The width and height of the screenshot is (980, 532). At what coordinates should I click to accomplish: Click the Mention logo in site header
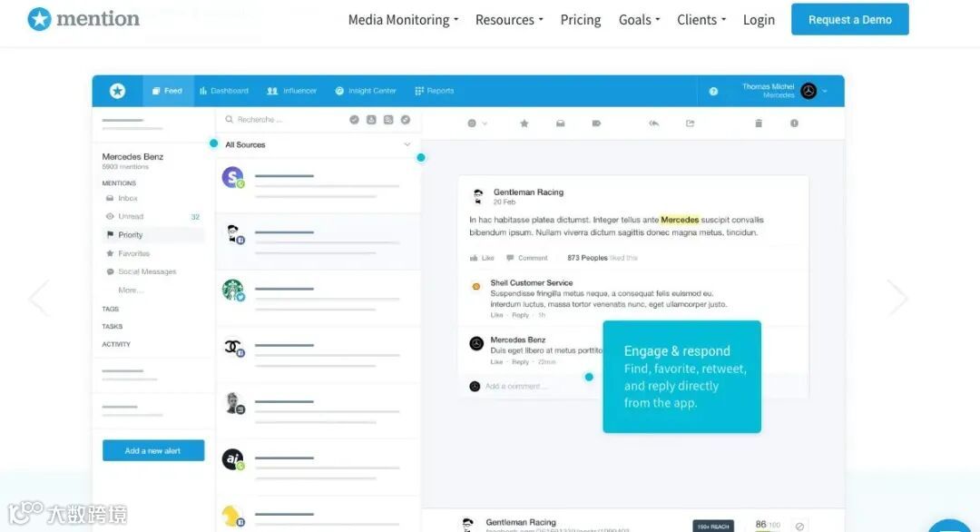(83, 19)
